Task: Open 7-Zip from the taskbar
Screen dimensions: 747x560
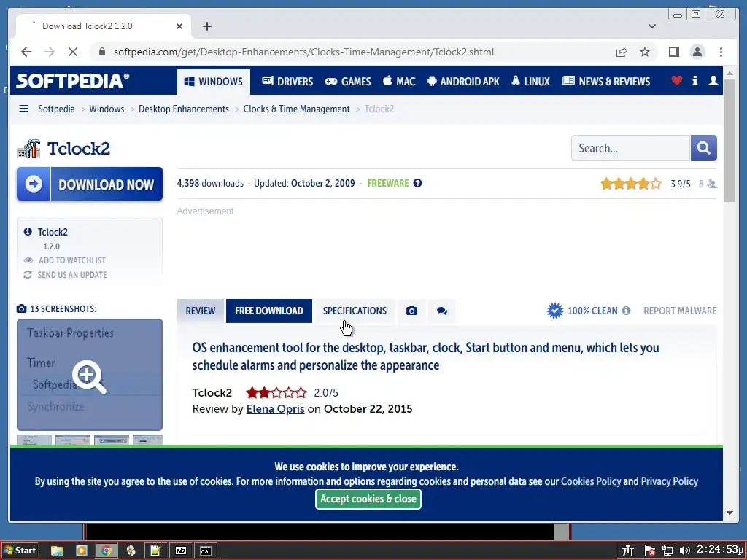Action: pos(181,551)
